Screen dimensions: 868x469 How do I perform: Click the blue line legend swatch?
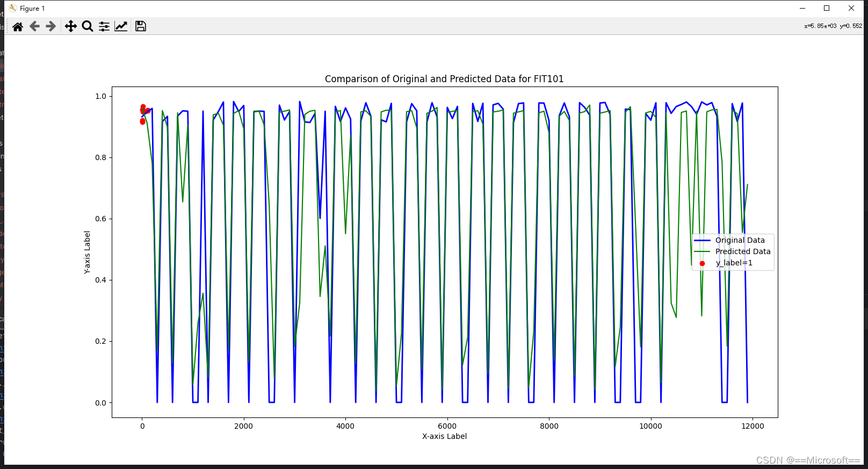click(x=702, y=240)
